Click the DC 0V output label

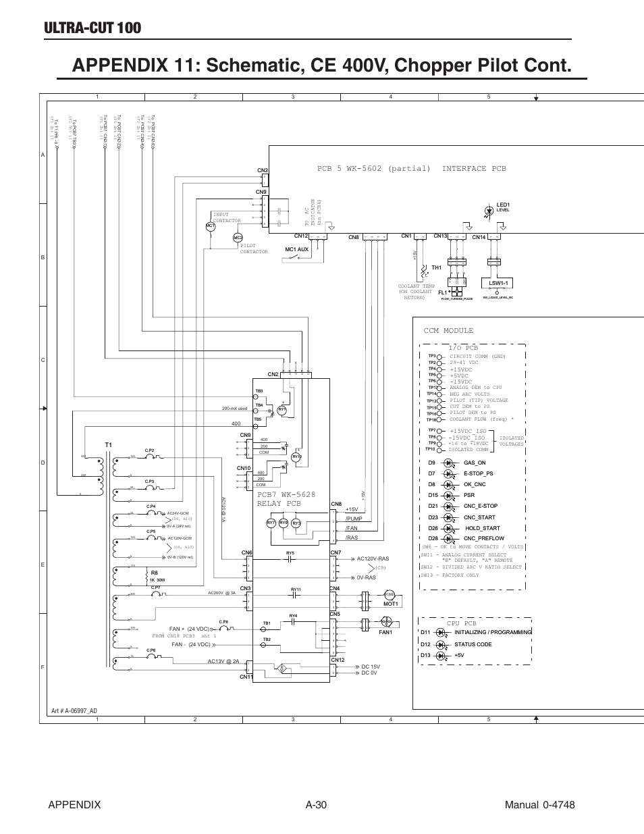pos(369,673)
